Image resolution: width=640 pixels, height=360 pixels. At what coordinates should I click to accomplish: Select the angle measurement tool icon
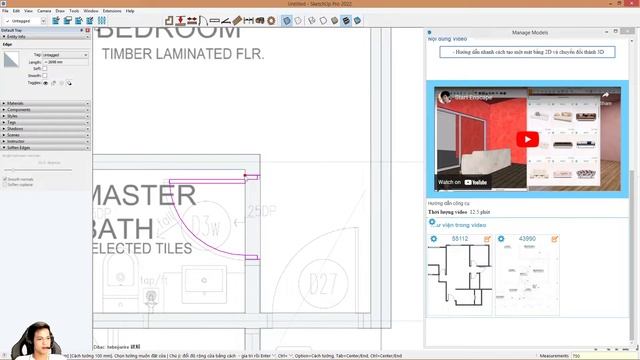[x=226, y=20]
